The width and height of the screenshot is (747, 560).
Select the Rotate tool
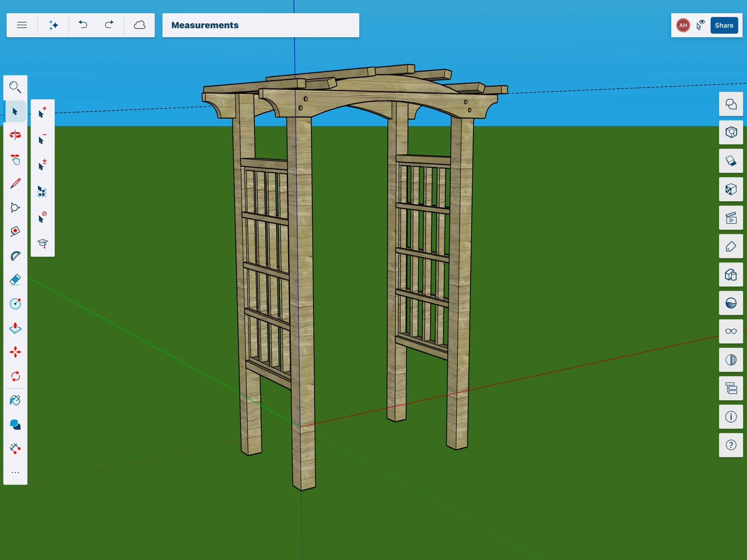tap(15, 376)
